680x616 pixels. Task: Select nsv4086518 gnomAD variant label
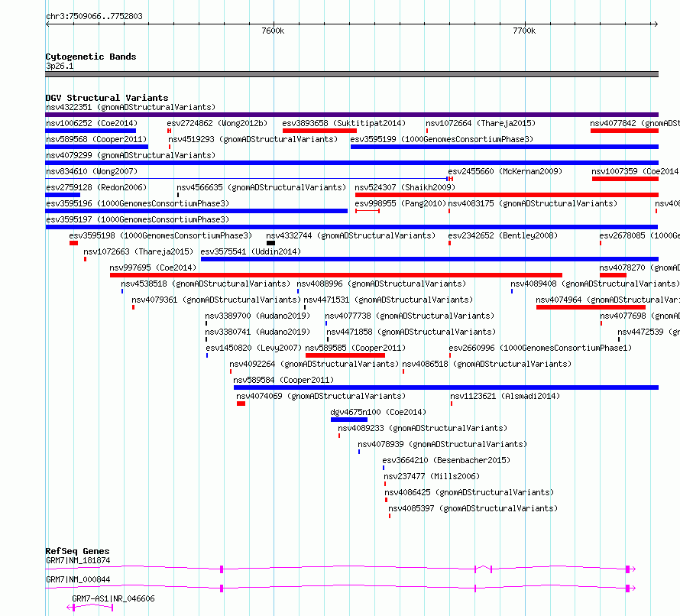click(487, 364)
